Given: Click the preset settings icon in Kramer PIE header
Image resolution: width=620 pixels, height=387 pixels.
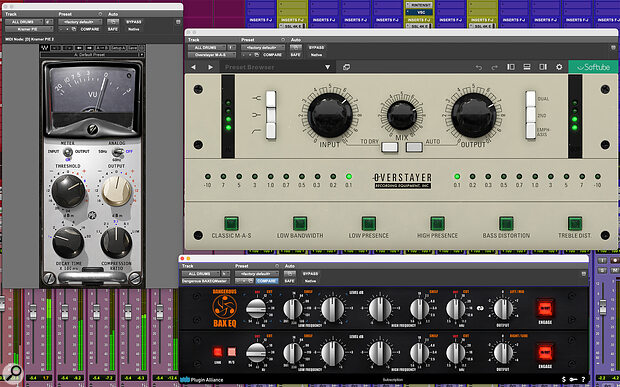Looking at the screenshot, I should 100,14.
